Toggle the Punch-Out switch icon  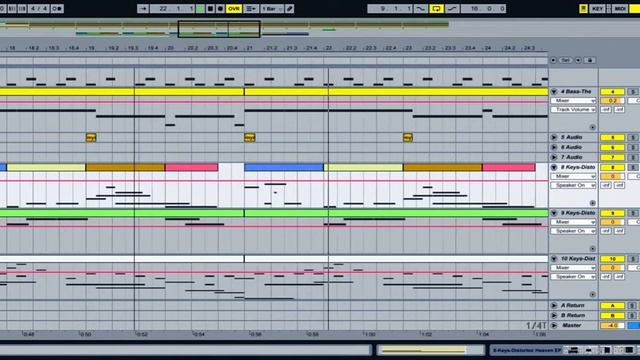click(x=452, y=9)
